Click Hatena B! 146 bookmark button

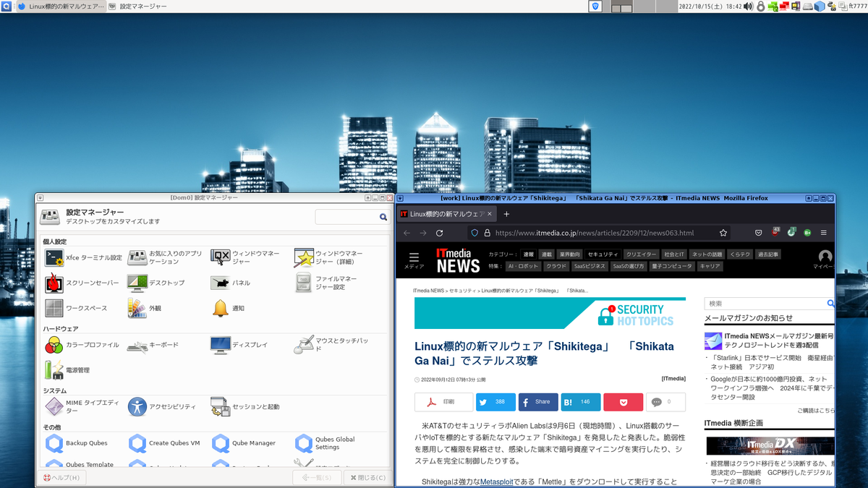(581, 402)
